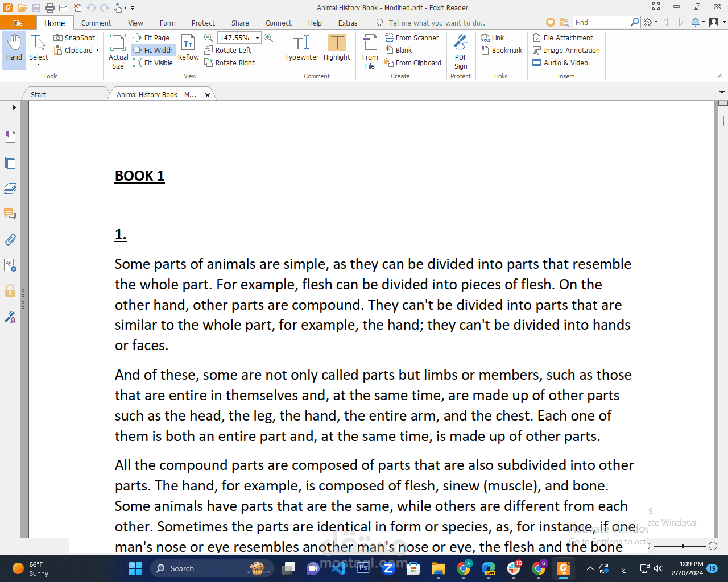Create PDF From File
The image size is (728, 582).
pyautogui.click(x=370, y=52)
